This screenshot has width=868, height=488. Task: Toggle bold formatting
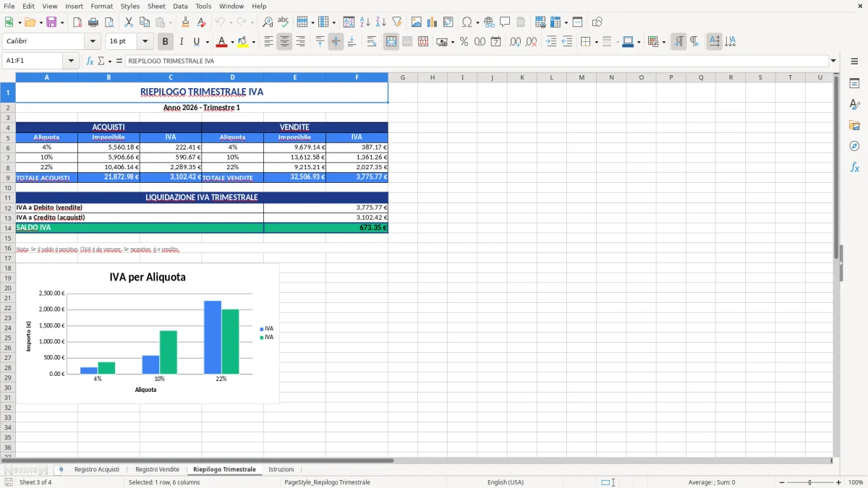pos(165,42)
